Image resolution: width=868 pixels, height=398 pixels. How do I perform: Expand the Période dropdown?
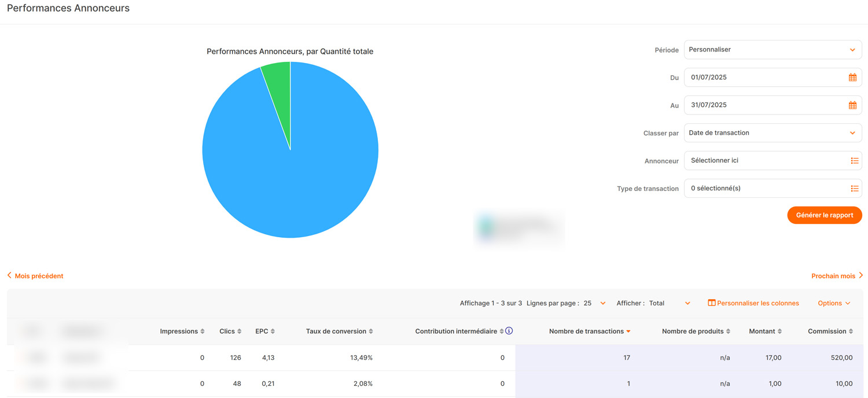(773, 50)
